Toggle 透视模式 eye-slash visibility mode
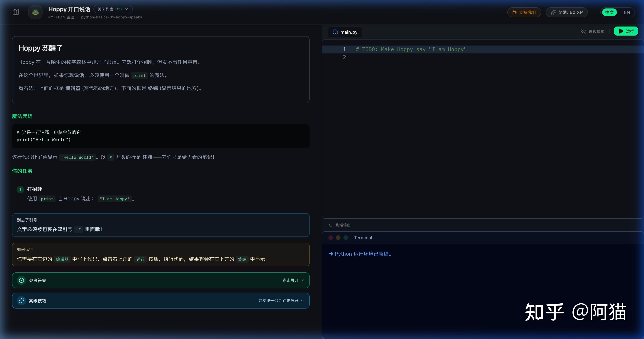Image resolution: width=644 pixels, height=339 pixels. click(593, 31)
